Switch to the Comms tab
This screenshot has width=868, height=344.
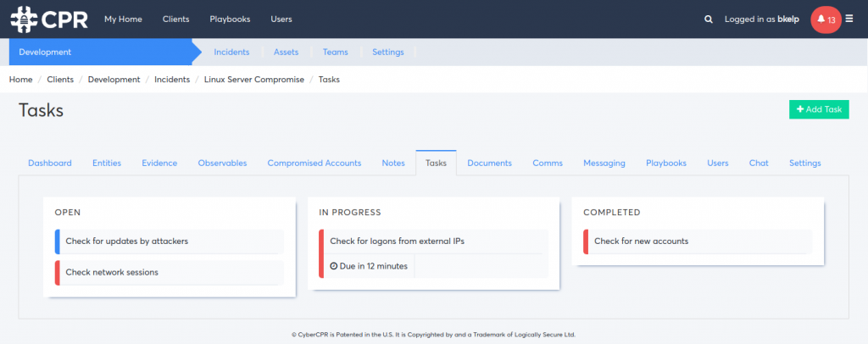548,164
